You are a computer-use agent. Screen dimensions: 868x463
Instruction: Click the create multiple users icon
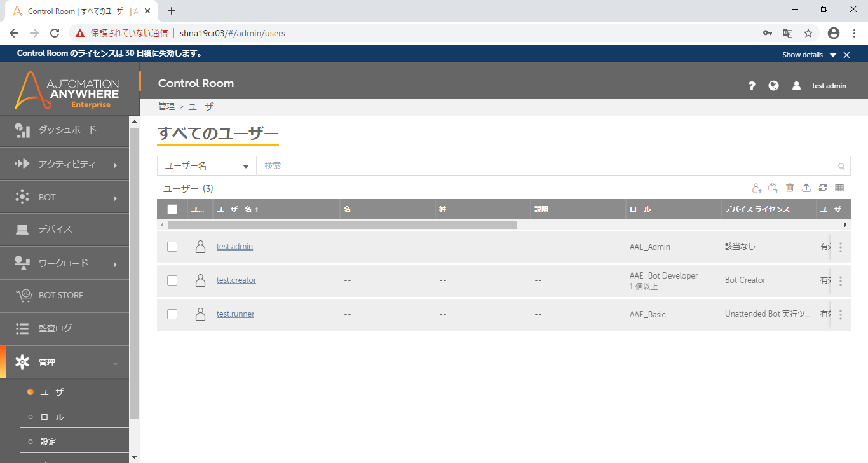(773, 188)
